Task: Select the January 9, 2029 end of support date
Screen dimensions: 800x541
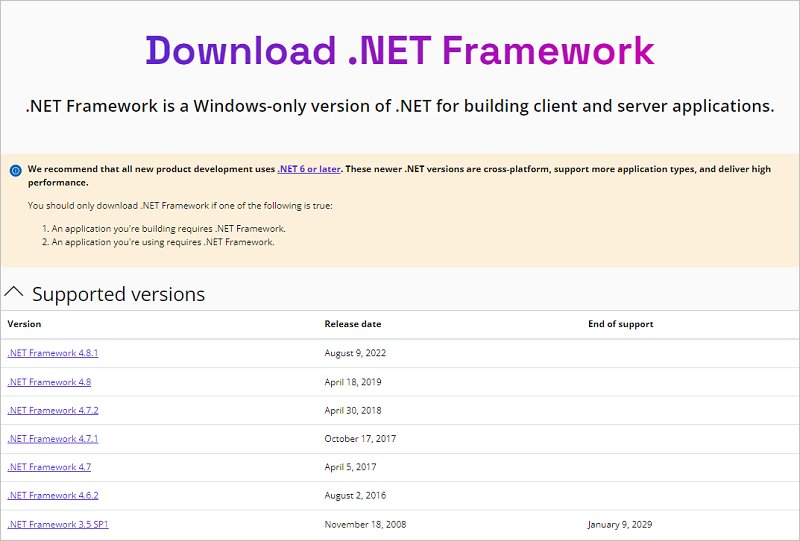Action: 620,524
